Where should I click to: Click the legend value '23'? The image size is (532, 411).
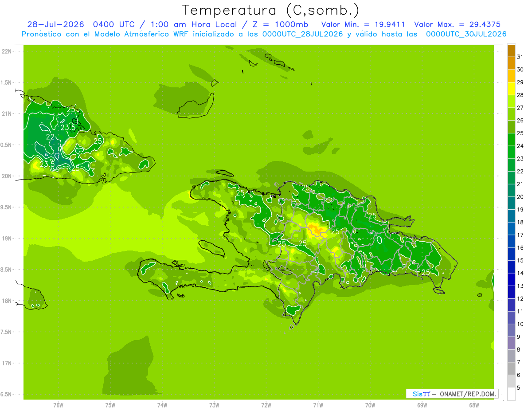click(520, 159)
